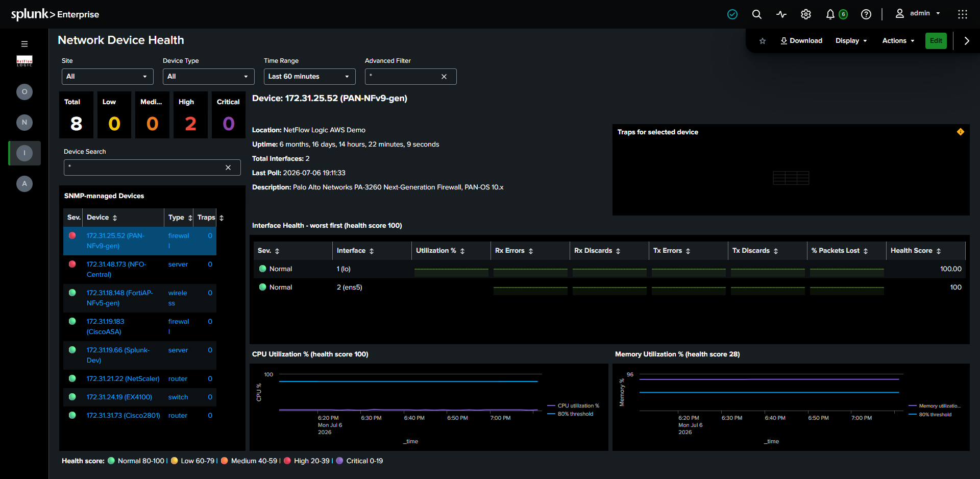Screen dimensions: 980x479
Task: Click the Critical severity count tile
Action: pyautogui.click(x=229, y=115)
